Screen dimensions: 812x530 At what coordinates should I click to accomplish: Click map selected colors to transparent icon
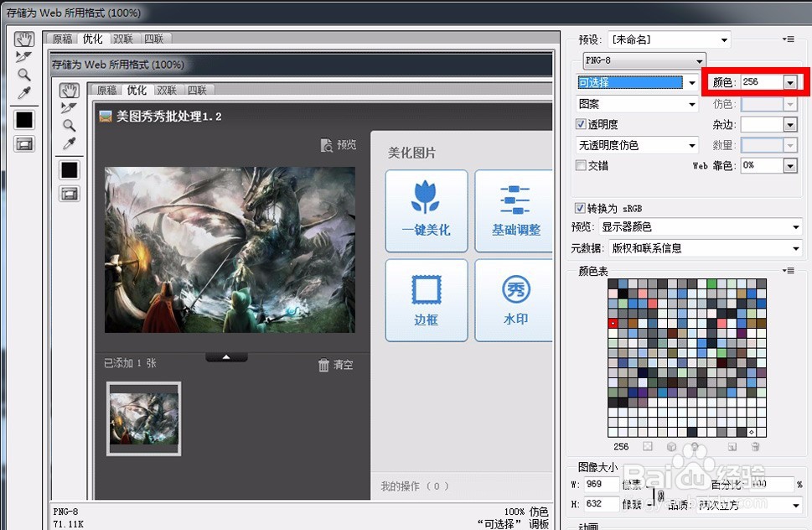[x=647, y=447]
